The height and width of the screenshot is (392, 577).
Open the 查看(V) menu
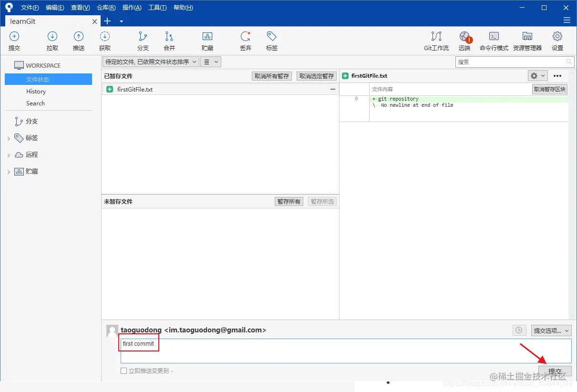(80, 8)
